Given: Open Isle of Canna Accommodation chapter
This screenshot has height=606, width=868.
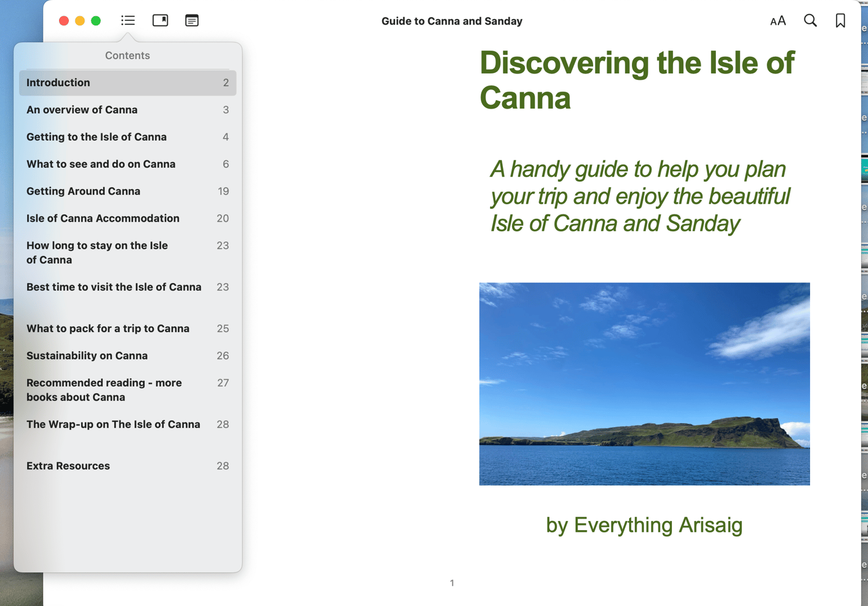Looking at the screenshot, I should pos(127,219).
